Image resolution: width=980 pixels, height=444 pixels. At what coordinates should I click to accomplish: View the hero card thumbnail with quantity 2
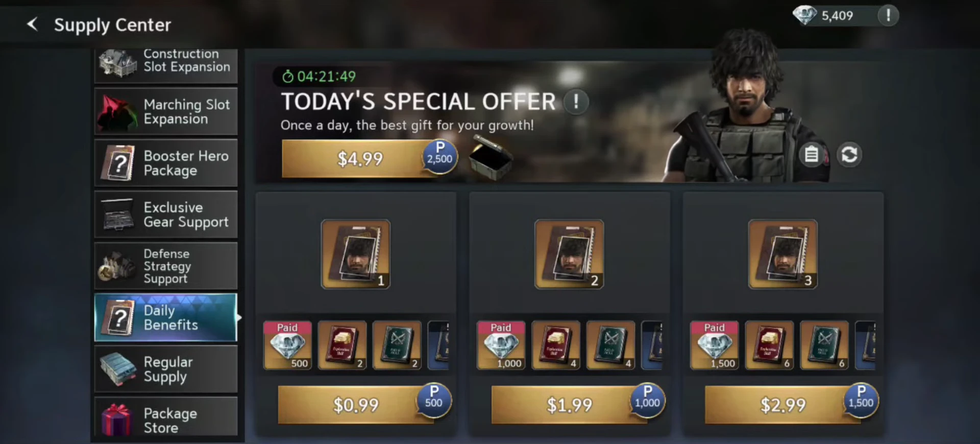[x=569, y=254]
